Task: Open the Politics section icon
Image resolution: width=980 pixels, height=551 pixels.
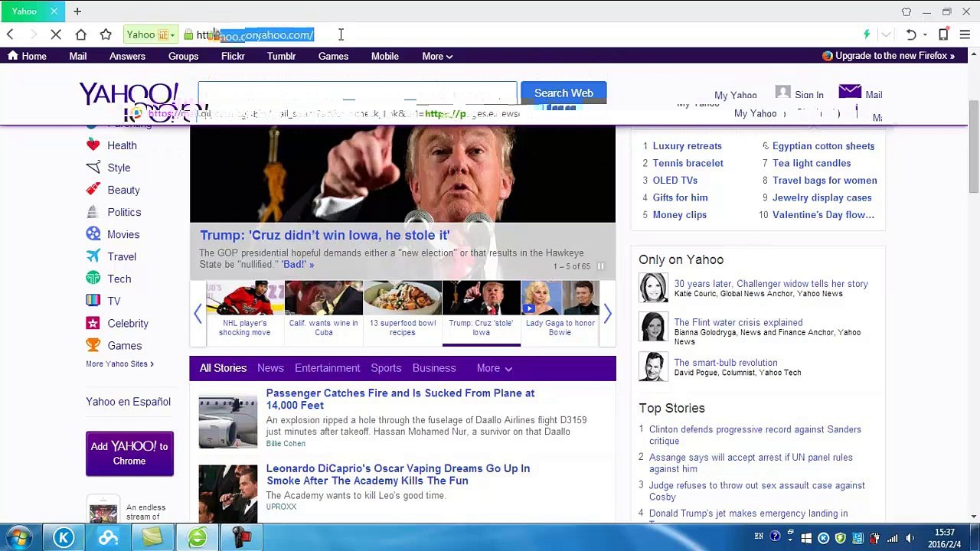Action: tap(93, 212)
